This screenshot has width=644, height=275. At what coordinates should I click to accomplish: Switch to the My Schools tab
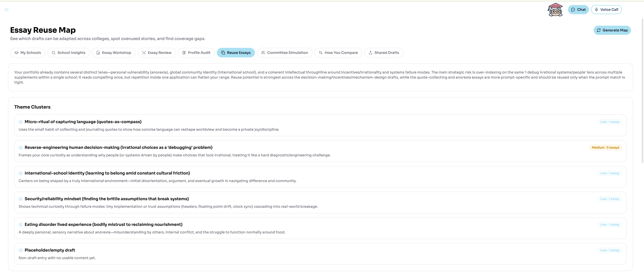coord(28,53)
